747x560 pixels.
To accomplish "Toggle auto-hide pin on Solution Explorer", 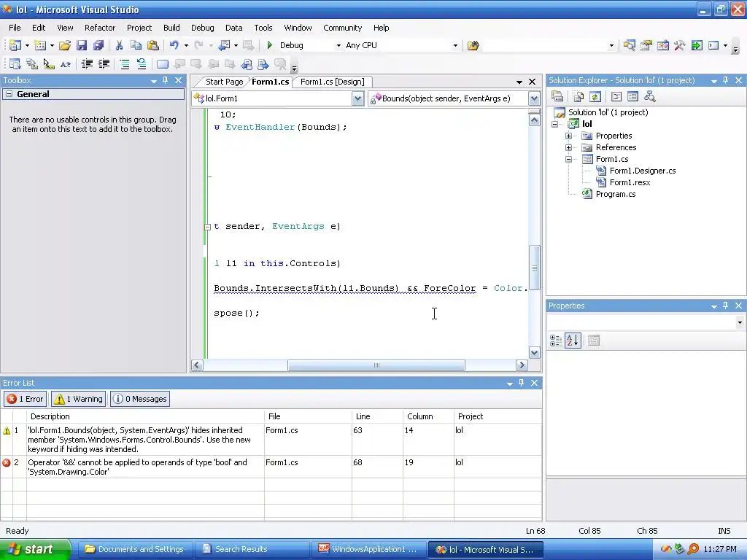I will tap(726, 80).
